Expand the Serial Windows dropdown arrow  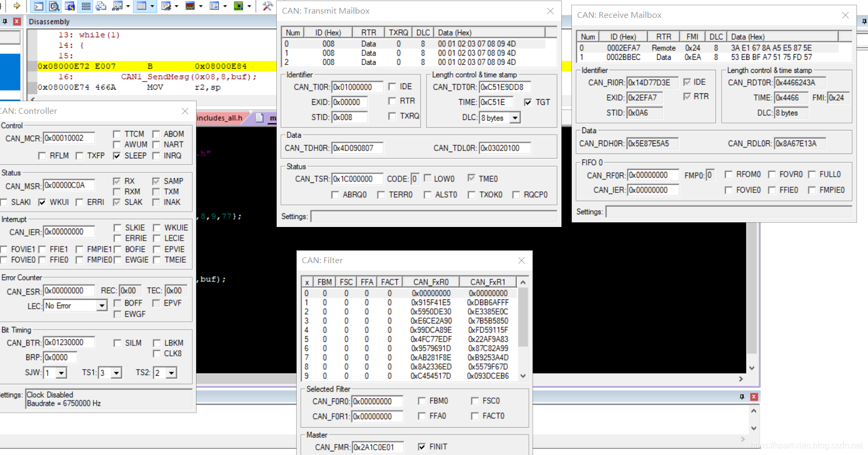(177, 6)
